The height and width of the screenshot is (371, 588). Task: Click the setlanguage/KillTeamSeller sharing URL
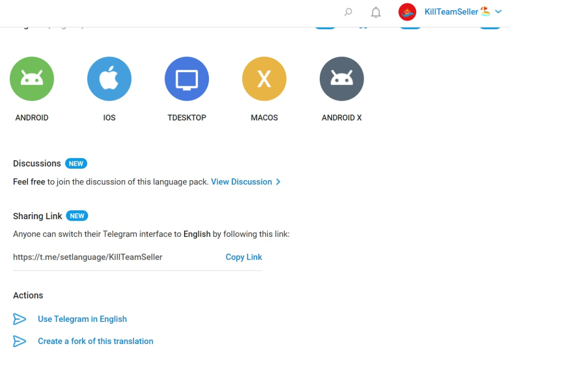point(88,257)
